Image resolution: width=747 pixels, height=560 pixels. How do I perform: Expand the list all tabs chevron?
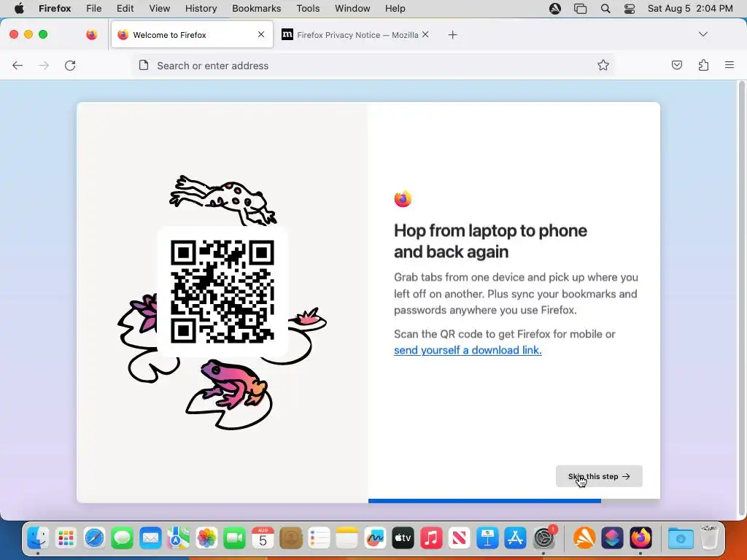(x=703, y=34)
